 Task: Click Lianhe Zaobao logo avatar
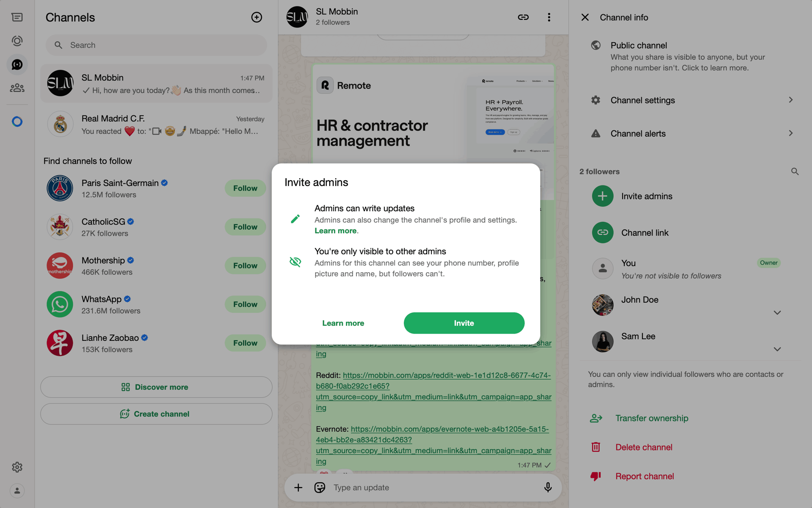(x=60, y=343)
